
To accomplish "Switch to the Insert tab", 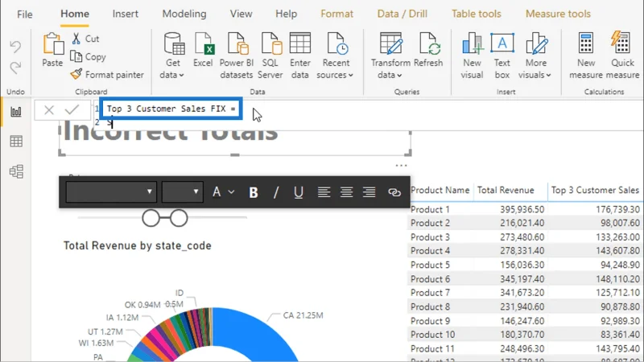I will point(126,14).
